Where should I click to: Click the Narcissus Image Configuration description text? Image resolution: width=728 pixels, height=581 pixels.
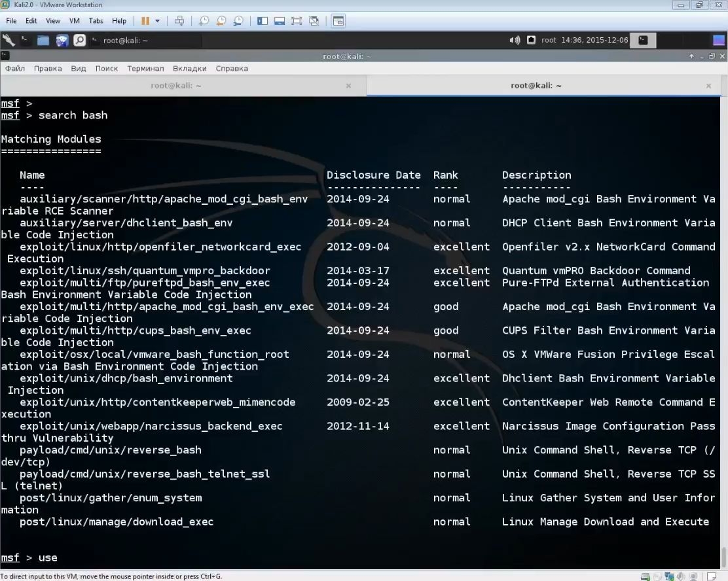(x=609, y=426)
